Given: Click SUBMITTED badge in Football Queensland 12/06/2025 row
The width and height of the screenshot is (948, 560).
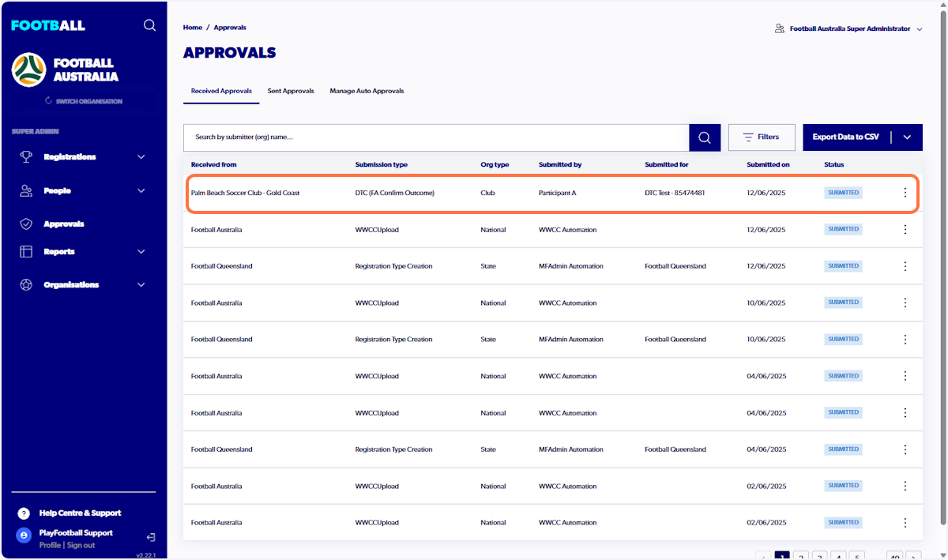Looking at the screenshot, I should click(x=843, y=266).
